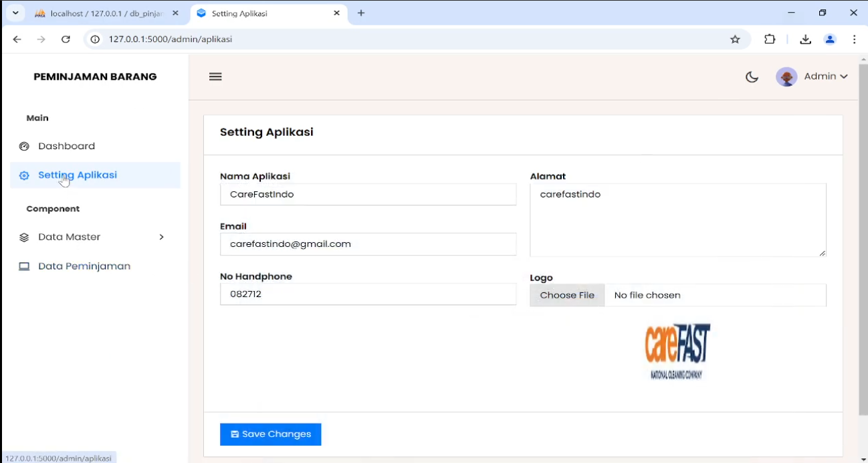Screen dimensions: 868x463
Task: Switch to the localhost db_pinjam tab
Action: tap(106, 13)
